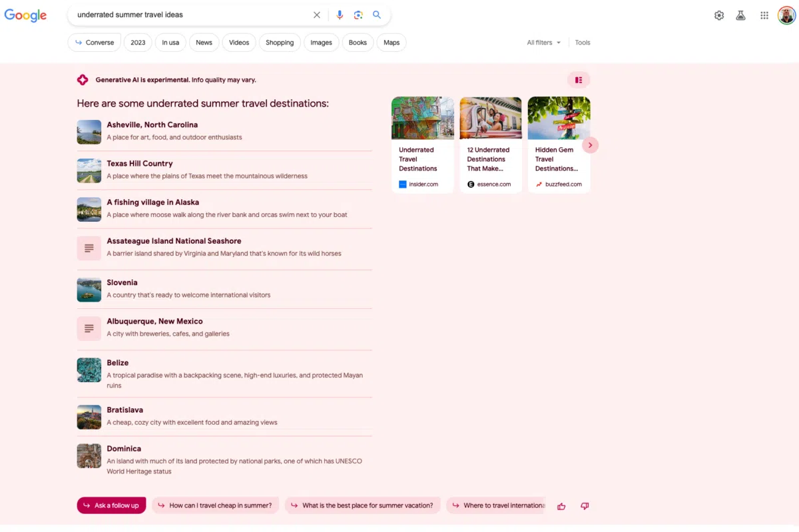Click the magnifying glass search icon
799x532 pixels.
tap(377, 15)
